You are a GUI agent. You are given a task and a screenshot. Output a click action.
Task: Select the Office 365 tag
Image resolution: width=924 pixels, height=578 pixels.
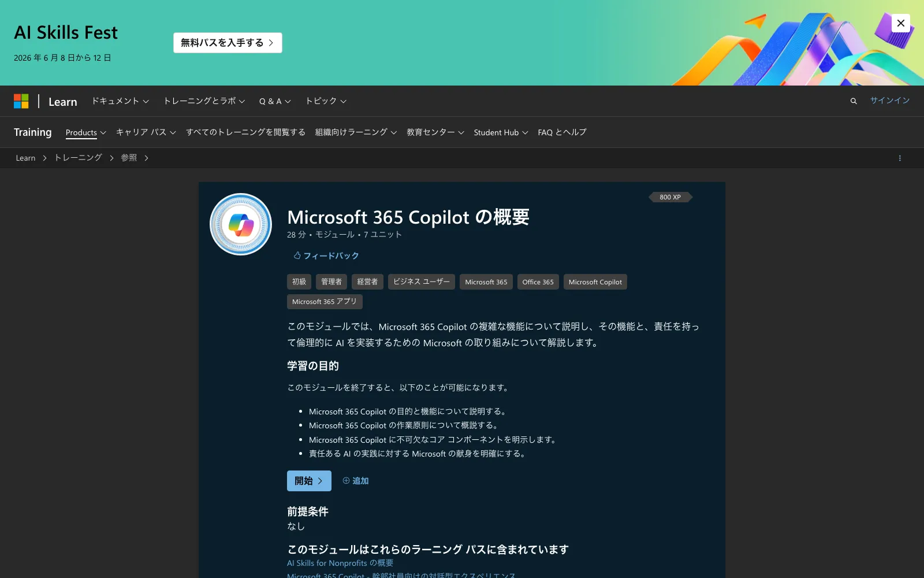(538, 281)
